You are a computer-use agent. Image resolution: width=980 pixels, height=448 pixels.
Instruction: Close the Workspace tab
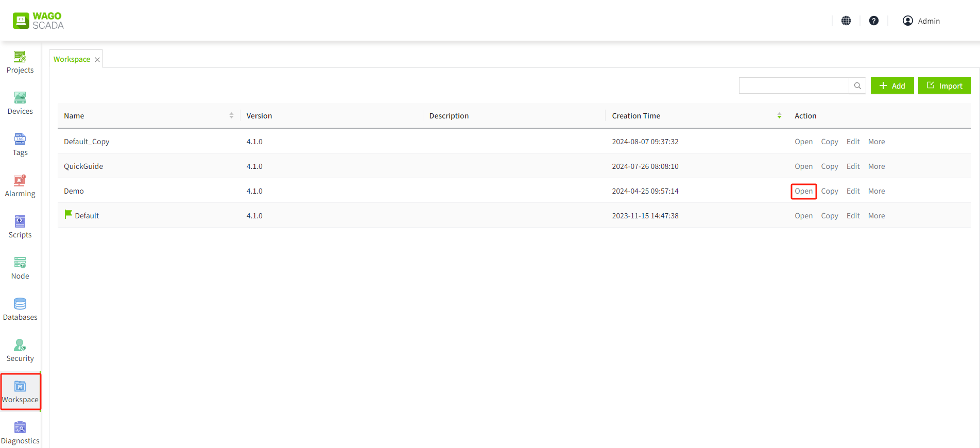point(97,60)
